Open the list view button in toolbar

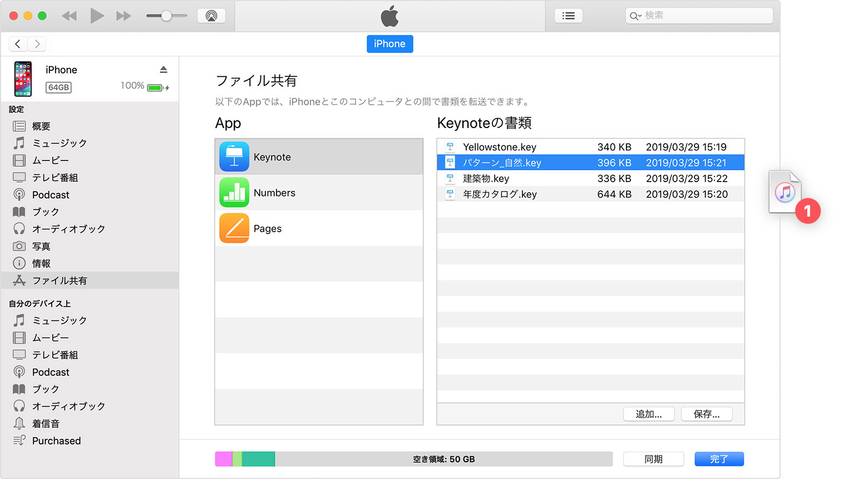[x=569, y=16]
